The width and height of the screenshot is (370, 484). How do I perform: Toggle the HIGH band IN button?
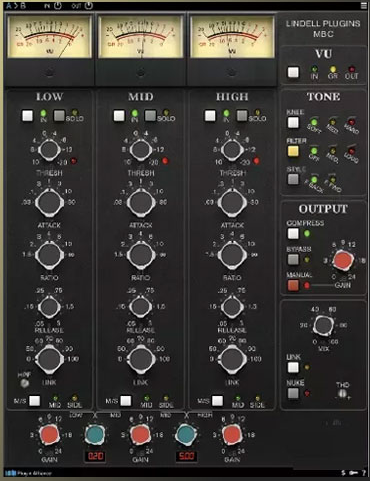[x=210, y=116]
